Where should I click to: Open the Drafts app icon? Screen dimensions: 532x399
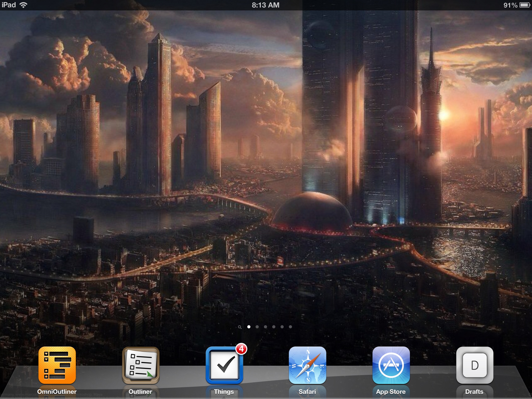pyautogui.click(x=475, y=365)
